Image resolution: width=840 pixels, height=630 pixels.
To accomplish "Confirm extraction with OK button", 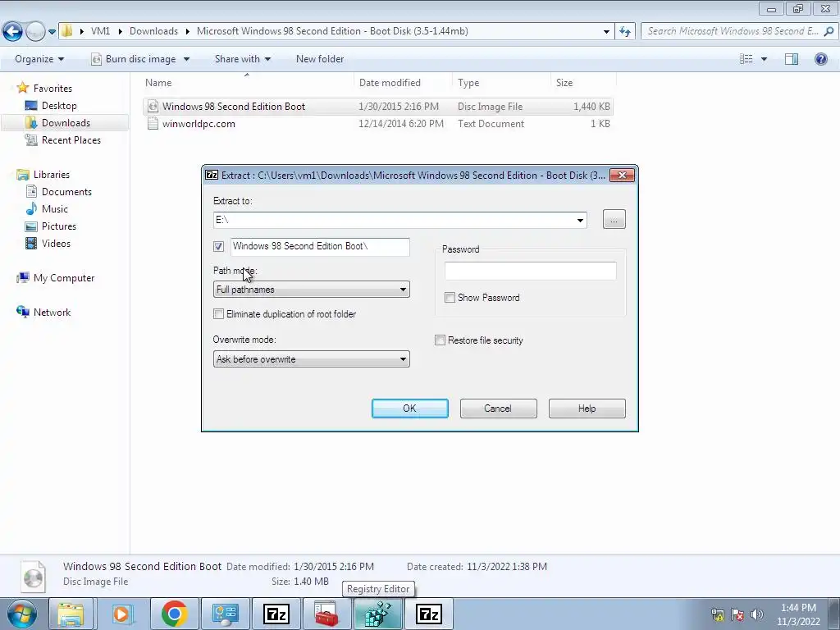I will (x=410, y=409).
